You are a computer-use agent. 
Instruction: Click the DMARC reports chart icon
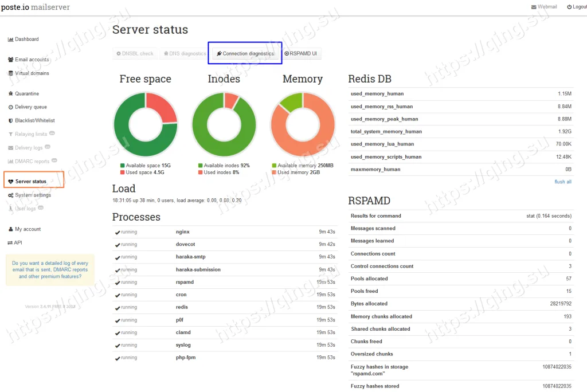(x=10, y=162)
